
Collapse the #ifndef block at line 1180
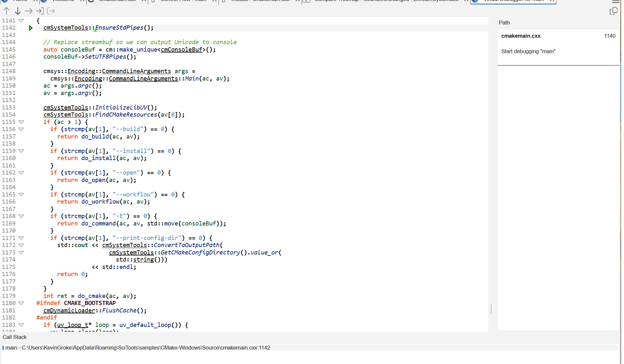[21, 303]
